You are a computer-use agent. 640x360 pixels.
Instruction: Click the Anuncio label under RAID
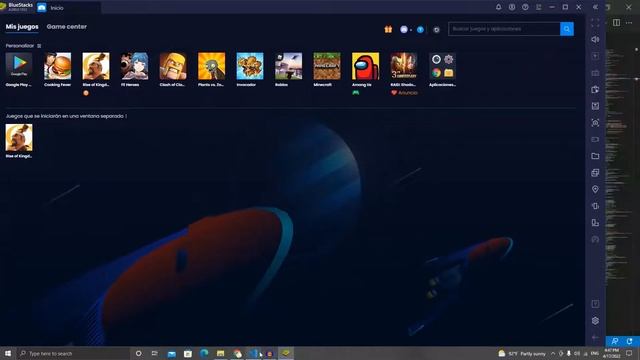(408, 93)
